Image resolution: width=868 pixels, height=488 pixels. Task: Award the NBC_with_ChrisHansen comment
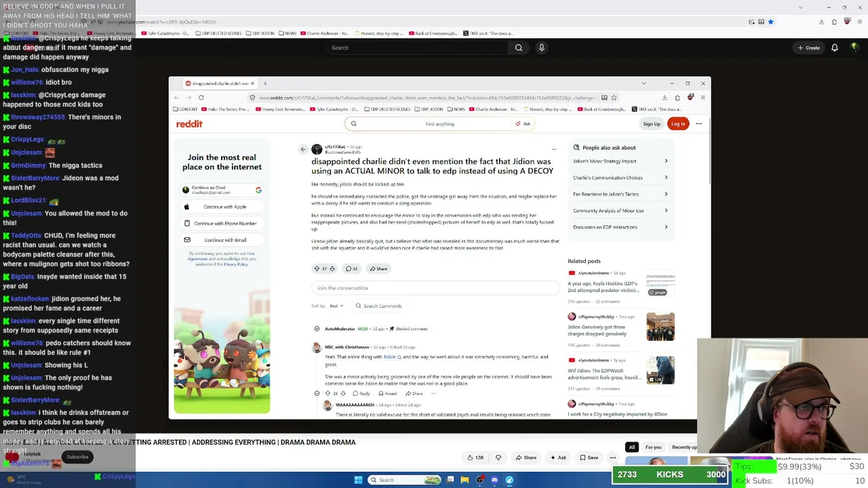[x=387, y=393]
